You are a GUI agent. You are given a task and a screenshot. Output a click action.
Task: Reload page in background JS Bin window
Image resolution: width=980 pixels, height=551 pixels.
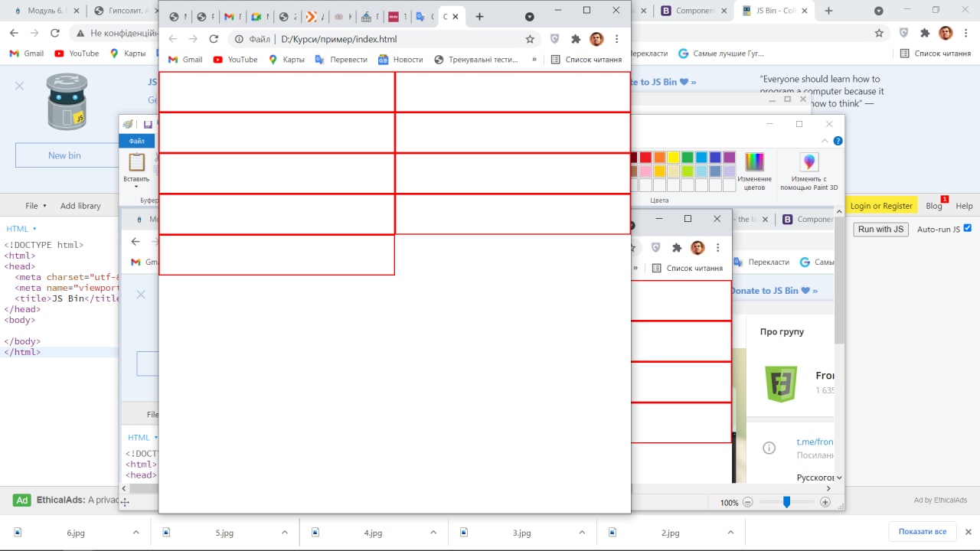54,33
